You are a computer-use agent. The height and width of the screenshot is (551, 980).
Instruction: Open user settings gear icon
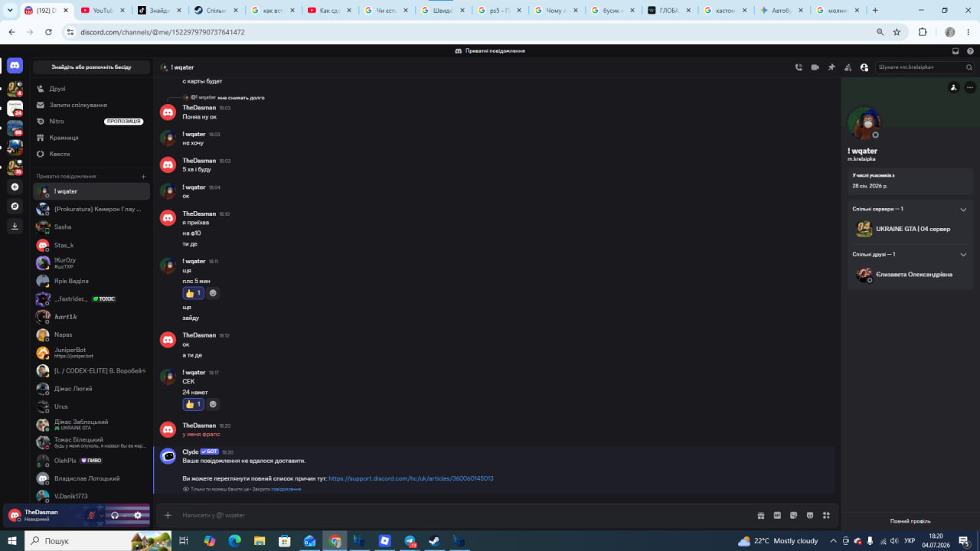pos(138,515)
